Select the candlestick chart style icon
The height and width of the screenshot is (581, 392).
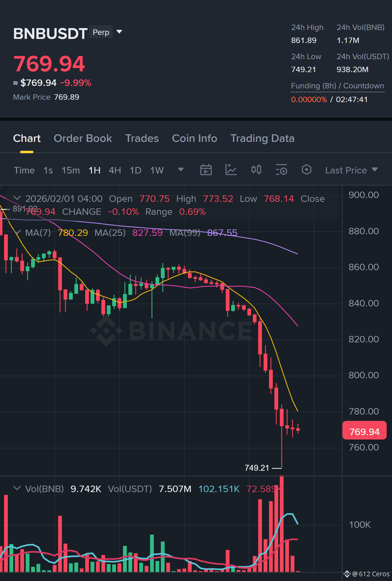point(256,170)
